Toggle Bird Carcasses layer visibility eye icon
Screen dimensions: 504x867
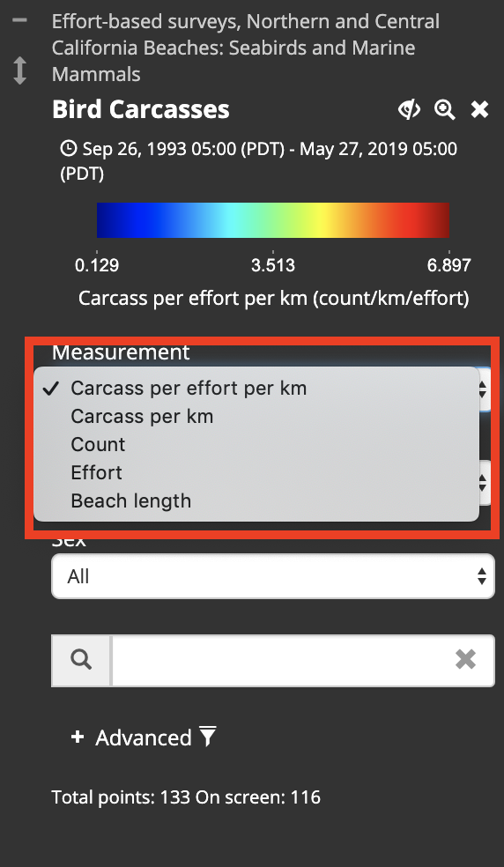410,109
